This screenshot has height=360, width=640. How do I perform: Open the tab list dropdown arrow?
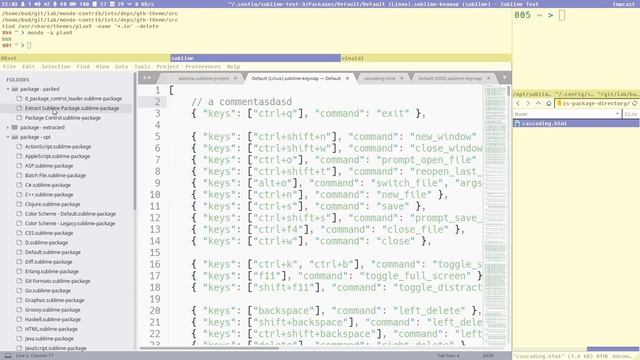(504, 78)
